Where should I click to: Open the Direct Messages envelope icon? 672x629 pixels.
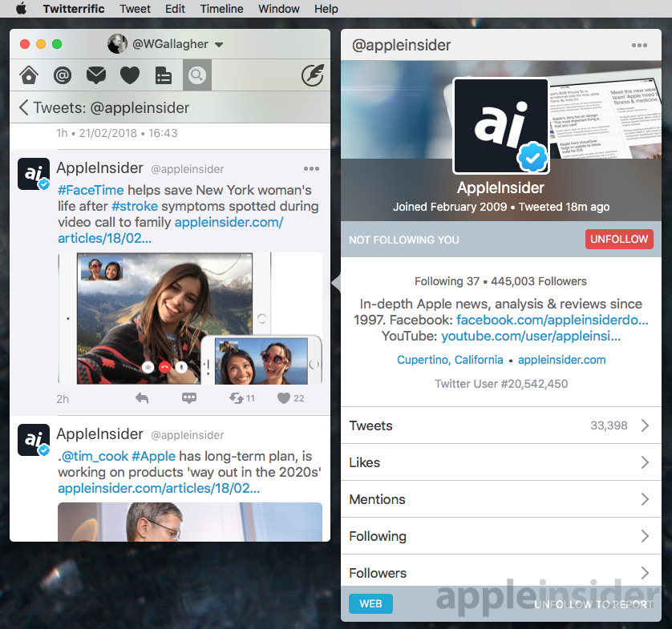(x=96, y=75)
